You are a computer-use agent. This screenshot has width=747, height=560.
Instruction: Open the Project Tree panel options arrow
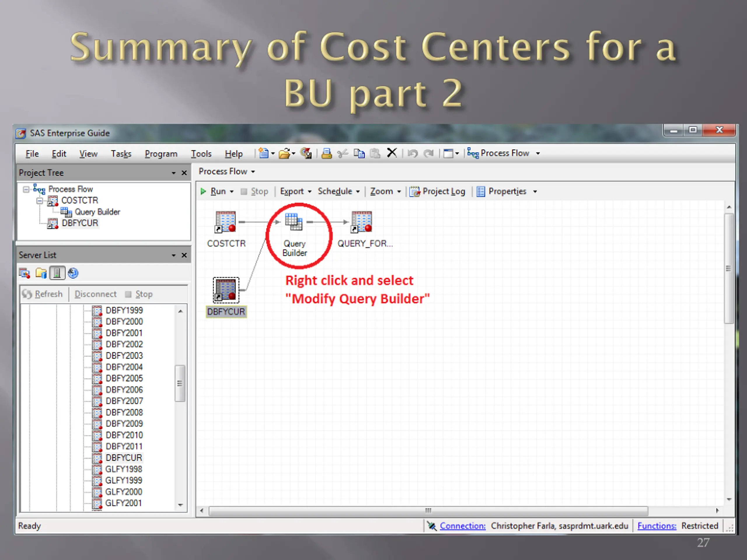coord(174,173)
